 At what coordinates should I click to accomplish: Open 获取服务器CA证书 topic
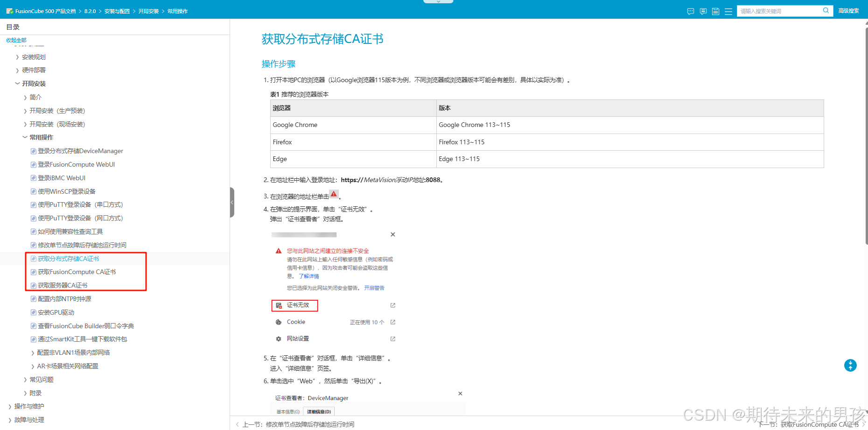(x=63, y=285)
